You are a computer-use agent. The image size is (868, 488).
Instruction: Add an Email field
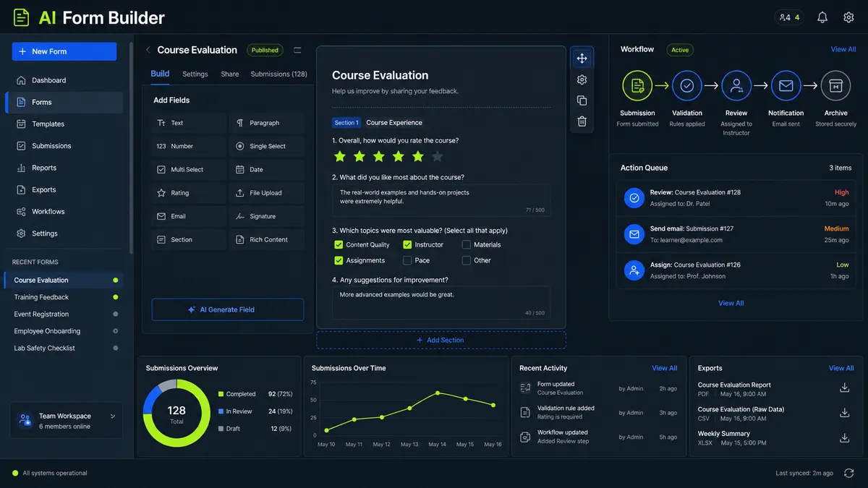coord(188,216)
